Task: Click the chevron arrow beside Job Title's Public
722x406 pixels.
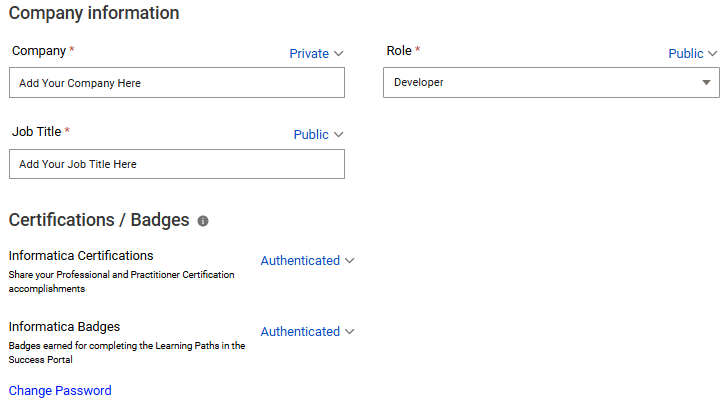Action: 339,135
